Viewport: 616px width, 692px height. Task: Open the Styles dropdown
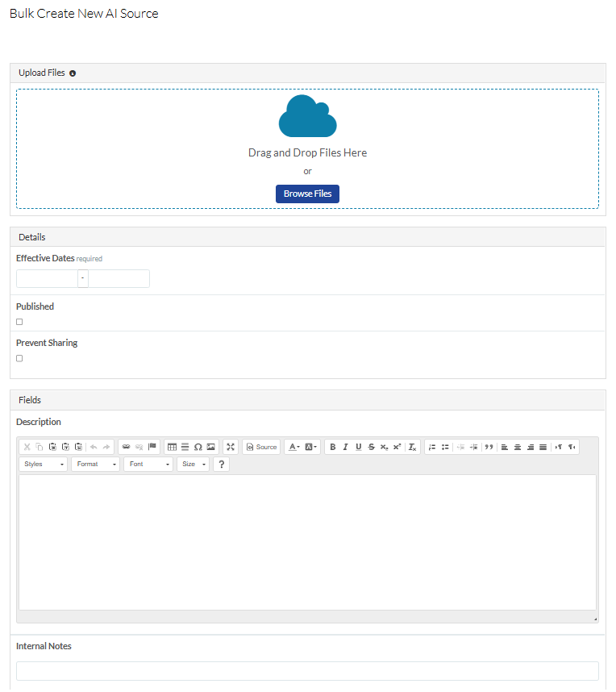point(44,465)
